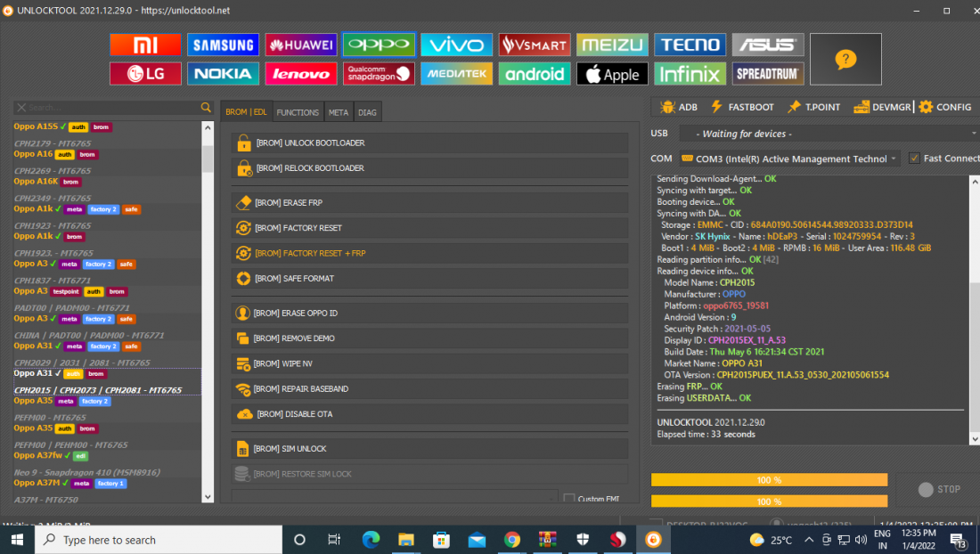Image resolution: width=980 pixels, height=554 pixels.
Task: Open the Vsmart brand tile
Action: 535,45
